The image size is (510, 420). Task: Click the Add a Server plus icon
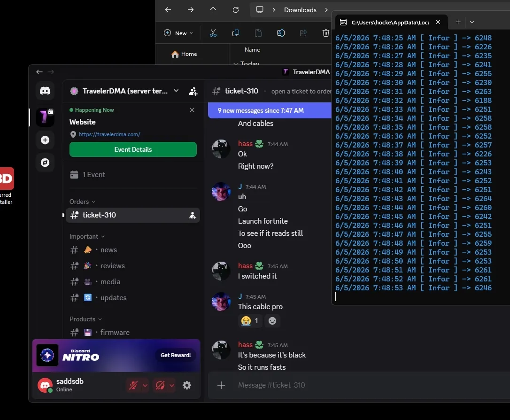(45, 140)
